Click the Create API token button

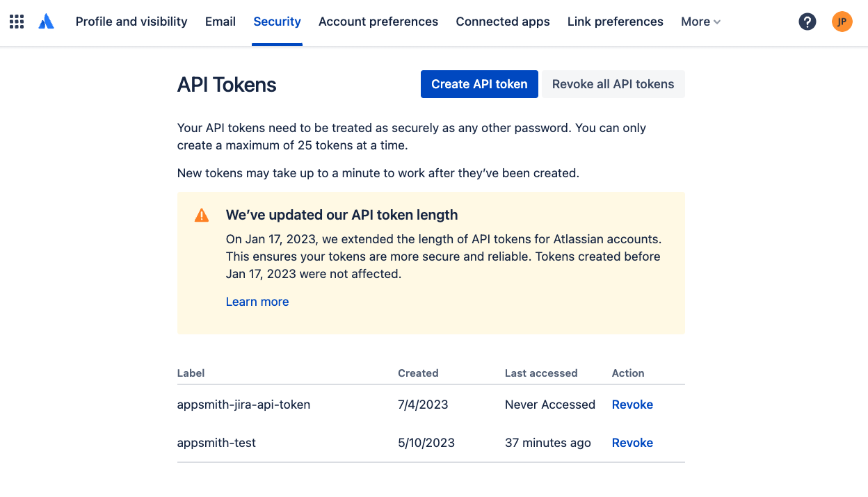479,83
